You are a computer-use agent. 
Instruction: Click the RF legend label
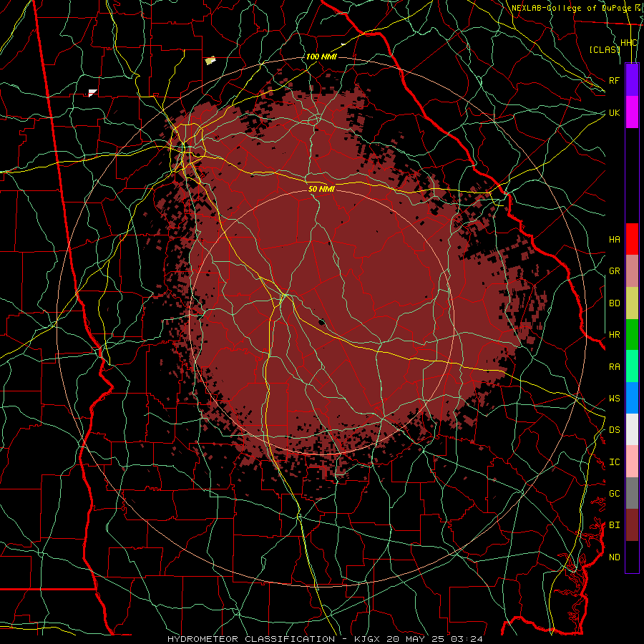click(x=614, y=80)
